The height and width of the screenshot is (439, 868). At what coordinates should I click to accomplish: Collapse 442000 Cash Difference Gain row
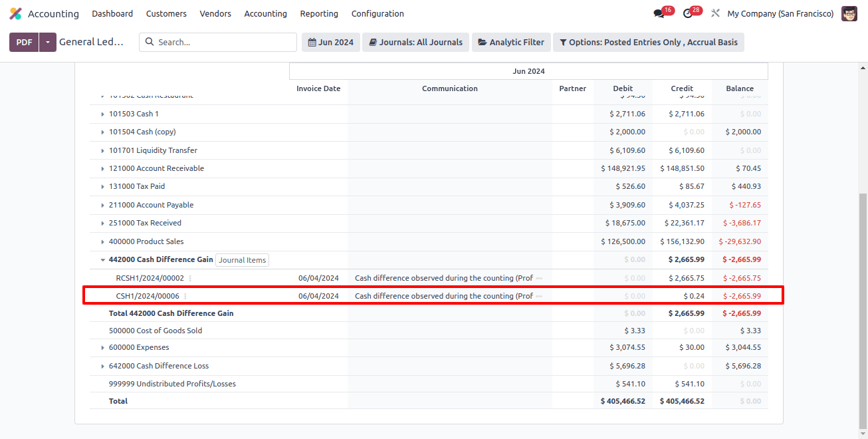102,260
